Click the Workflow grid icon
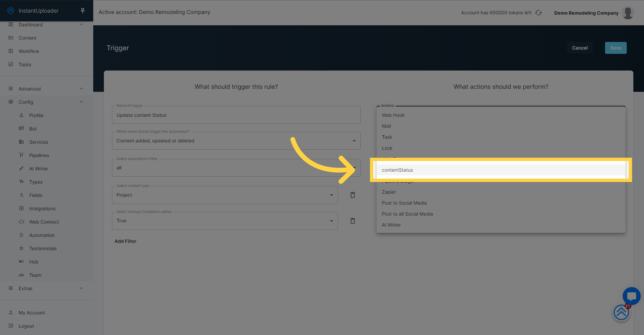 (x=11, y=51)
